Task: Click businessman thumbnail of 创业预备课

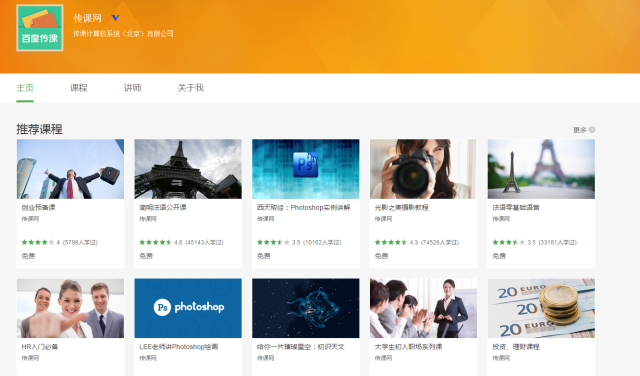Action: 70,169
